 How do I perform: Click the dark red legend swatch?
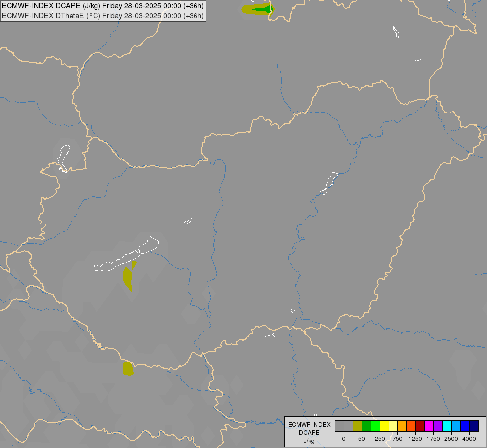coord(420,426)
